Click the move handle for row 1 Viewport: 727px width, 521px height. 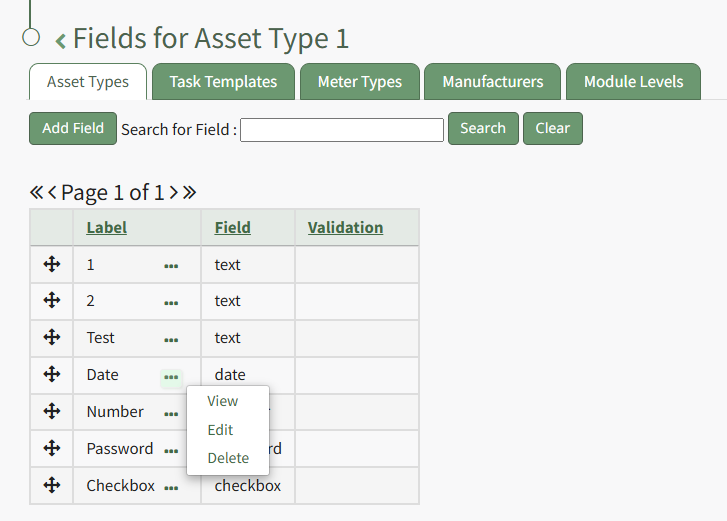[x=52, y=265]
